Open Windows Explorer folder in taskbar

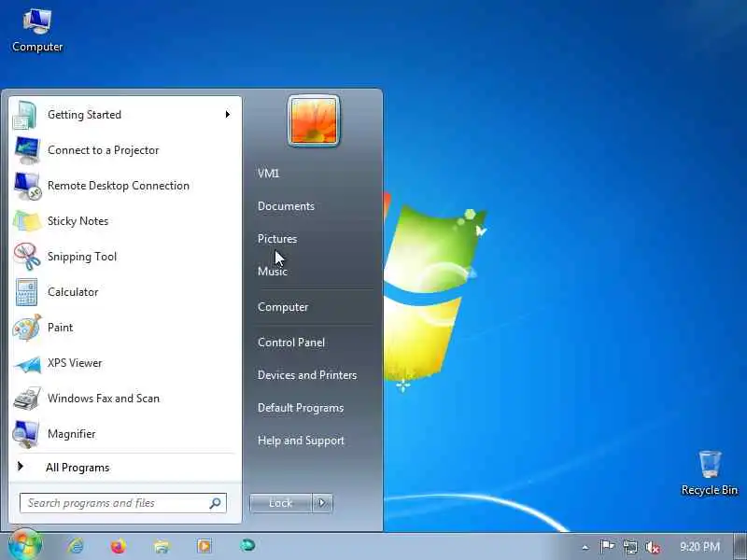click(162, 546)
